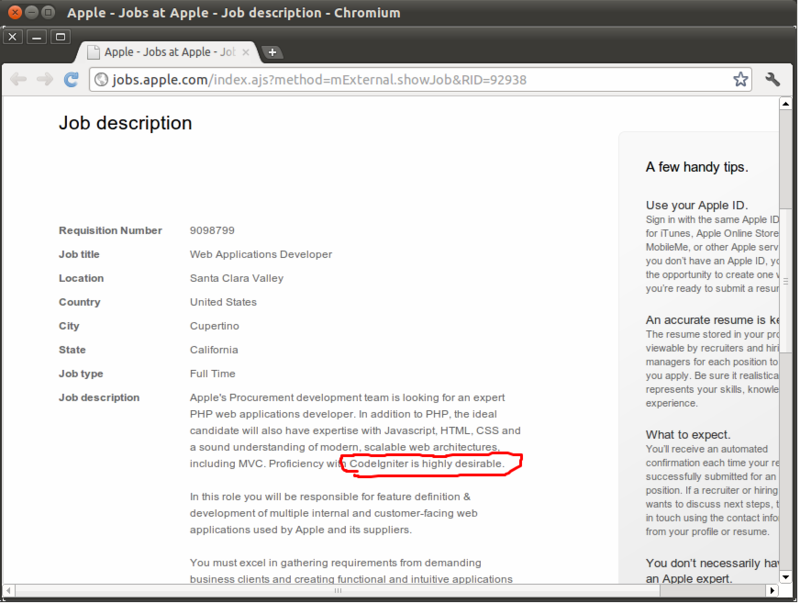This screenshot has height=603, width=800.
Task: Click the What to expect heading
Action: coord(688,435)
